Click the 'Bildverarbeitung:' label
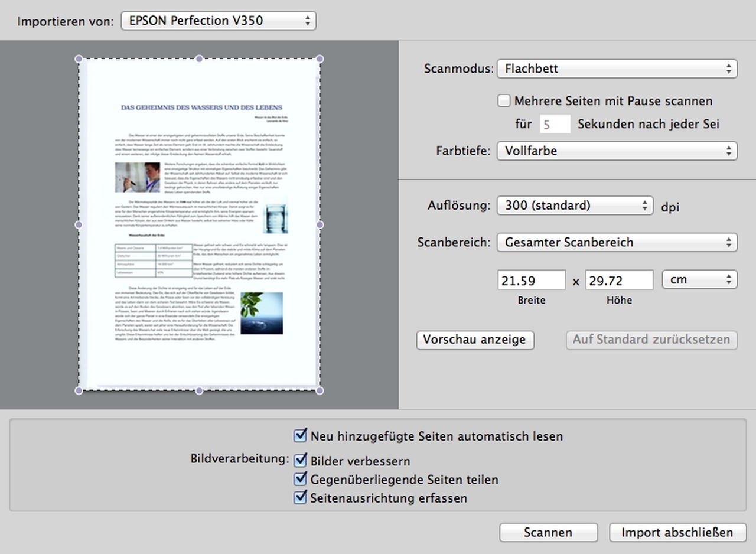The width and height of the screenshot is (756, 554). click(240, 459)
